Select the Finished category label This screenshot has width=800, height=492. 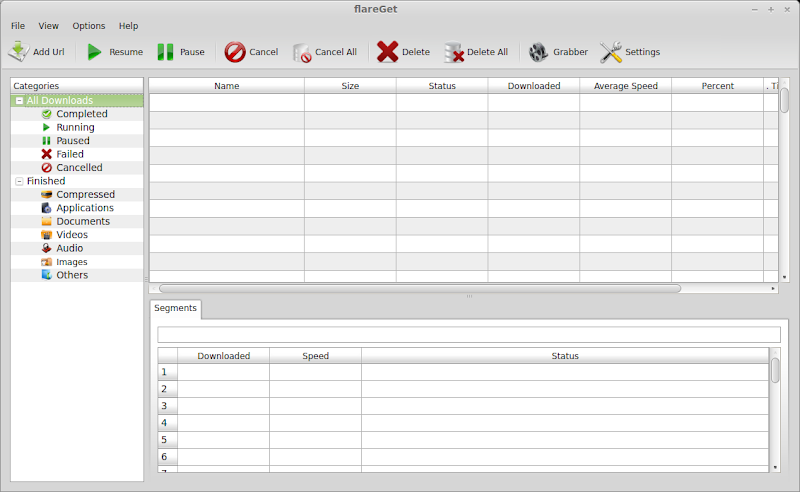tap(46, 181)
